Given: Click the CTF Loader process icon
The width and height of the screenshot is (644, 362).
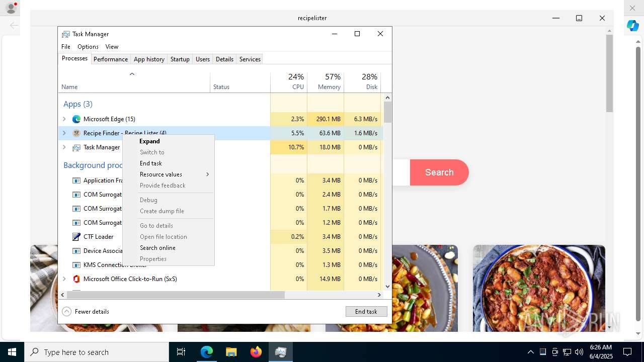Looking at the screenshot, I should (x=76, y=237).
